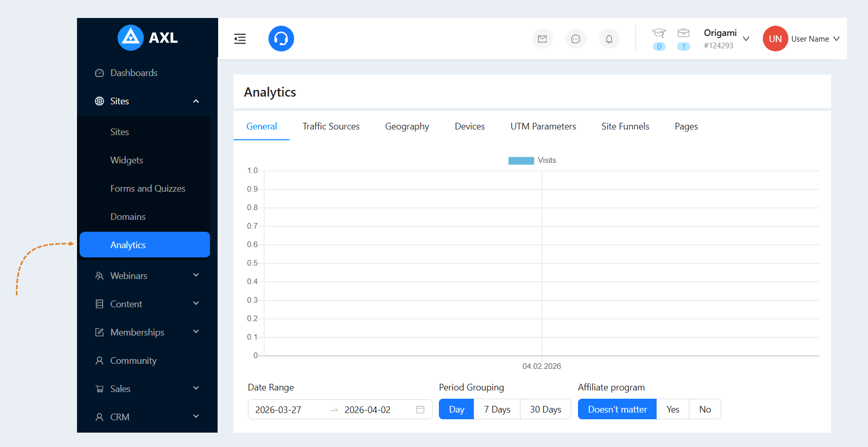Select Yes for Affiliate program
The height and width of the screenshot is (447, 868).
point(673,409)
